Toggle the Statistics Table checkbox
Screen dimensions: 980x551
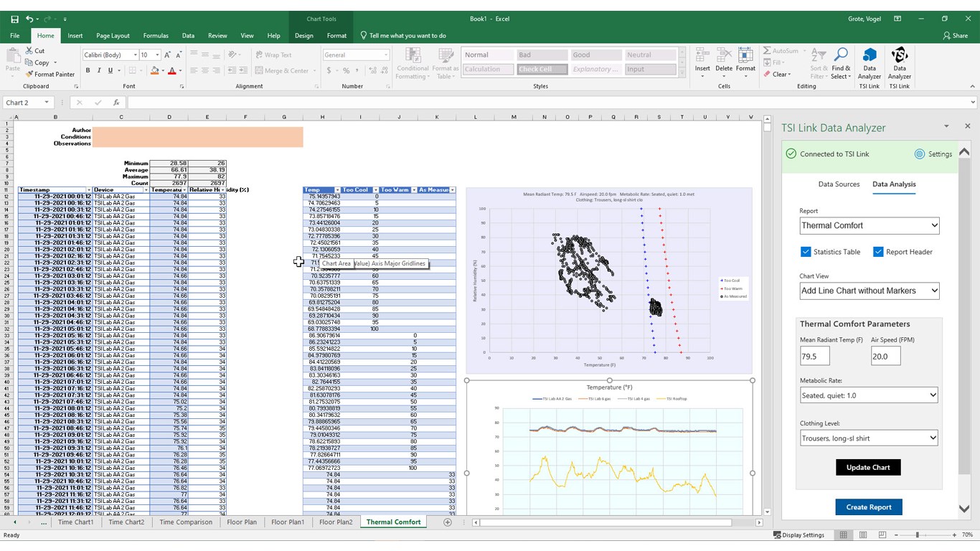tap(806, 252)
